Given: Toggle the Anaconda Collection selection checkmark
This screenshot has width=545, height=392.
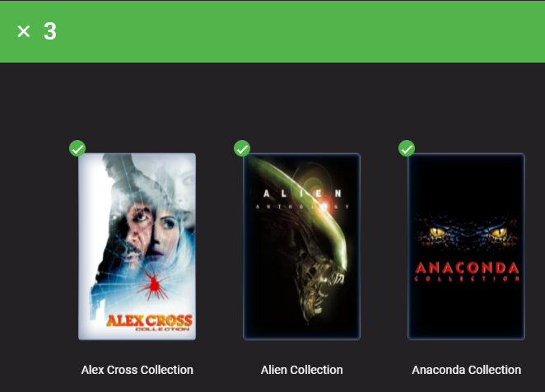Looking at the screenshot, I should tap(407, 148).
